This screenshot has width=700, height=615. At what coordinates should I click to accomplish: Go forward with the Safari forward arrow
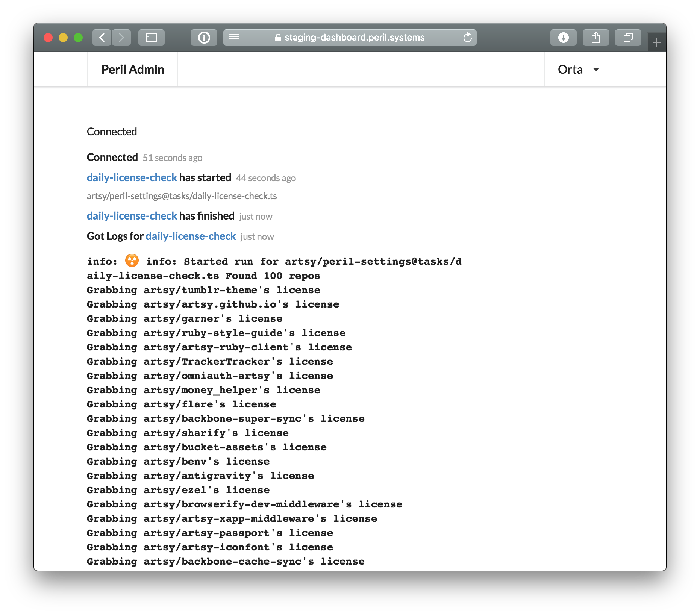point(121,38)
